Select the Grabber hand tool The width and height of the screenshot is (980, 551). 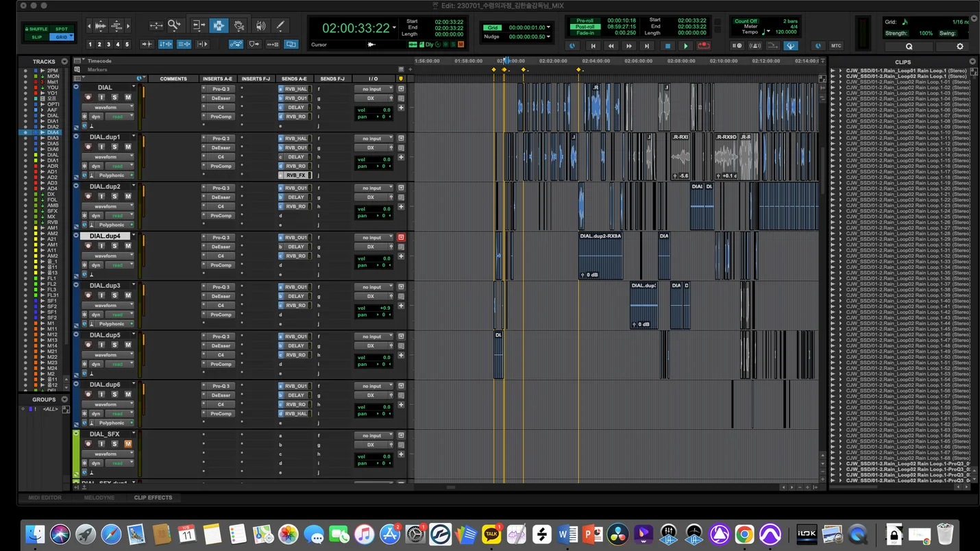(x=239, y=26)
